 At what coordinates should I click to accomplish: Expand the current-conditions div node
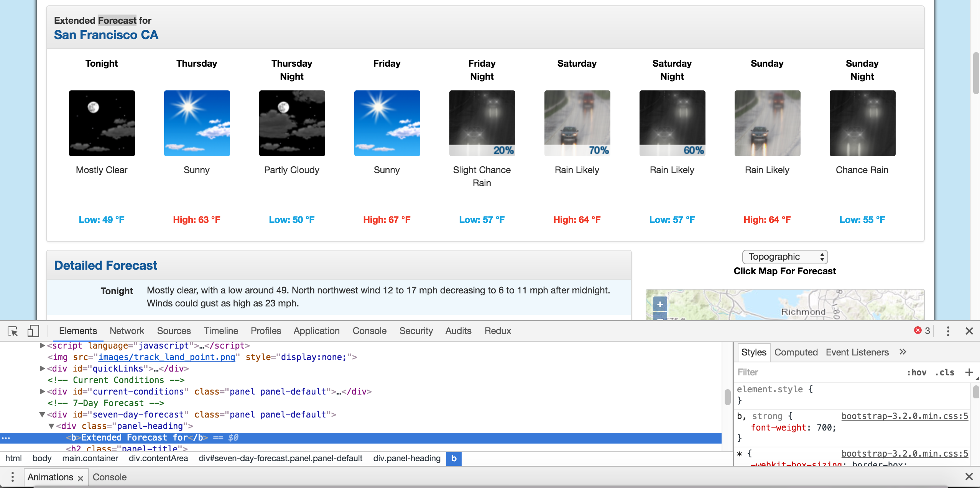pos(42,391)
